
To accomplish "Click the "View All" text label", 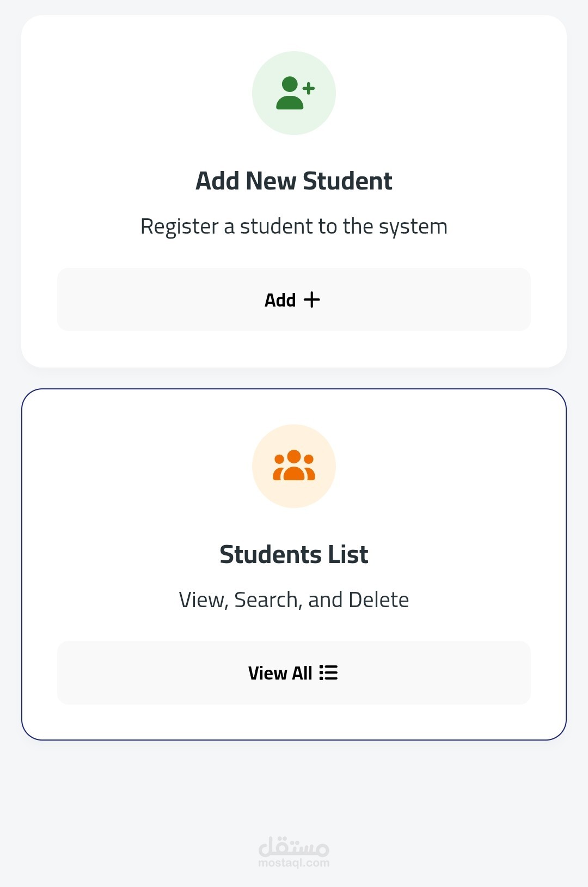I will [x=280, y=673].
